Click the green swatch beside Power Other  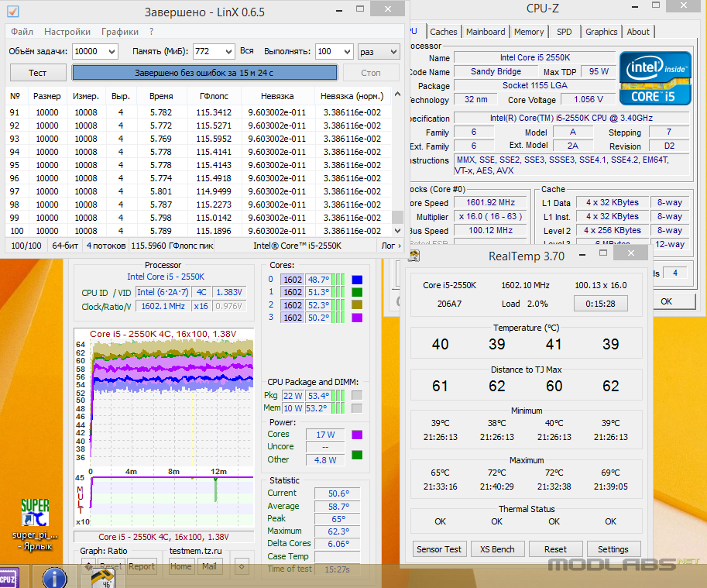357,455
